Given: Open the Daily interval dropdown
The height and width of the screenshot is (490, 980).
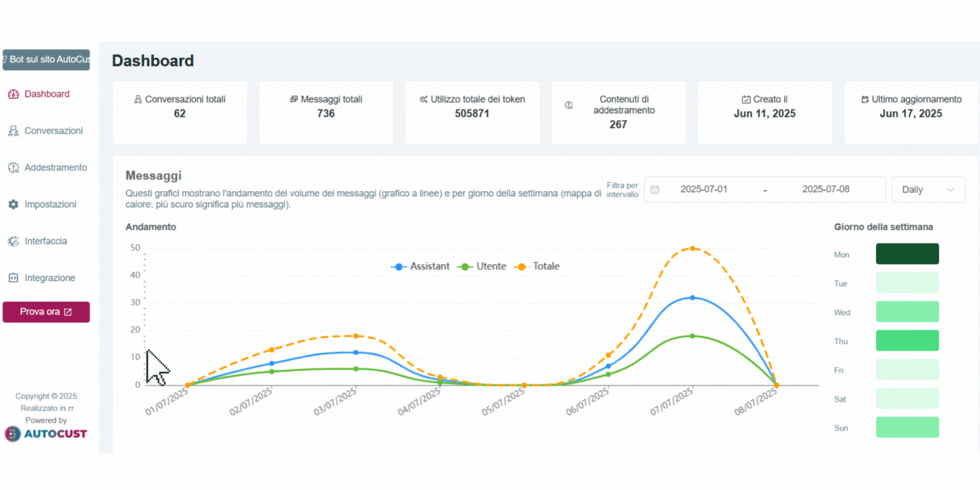Looking at the screenshot, I should 928,189.
